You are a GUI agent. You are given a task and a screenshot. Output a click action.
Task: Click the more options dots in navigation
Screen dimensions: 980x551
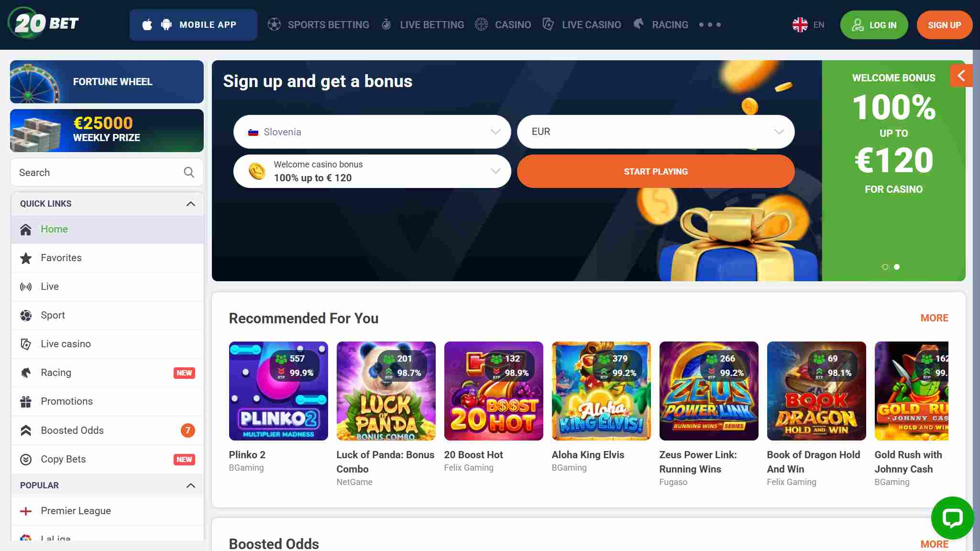point(710,24)
